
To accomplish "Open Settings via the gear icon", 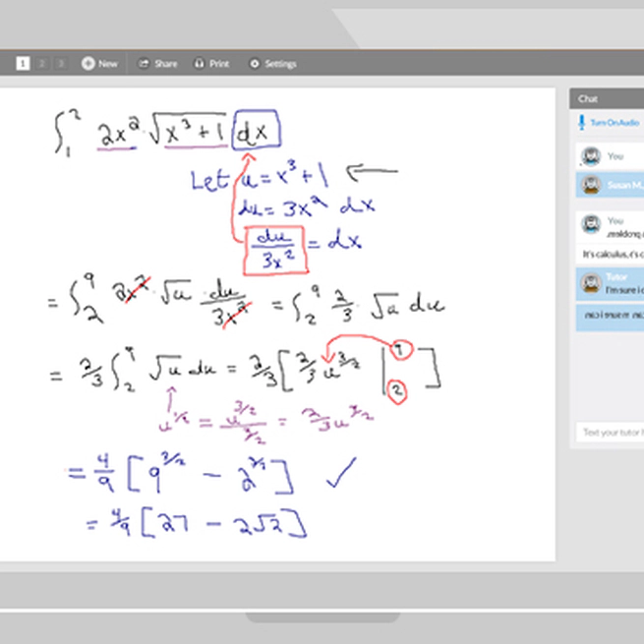I will pos(255,64).
